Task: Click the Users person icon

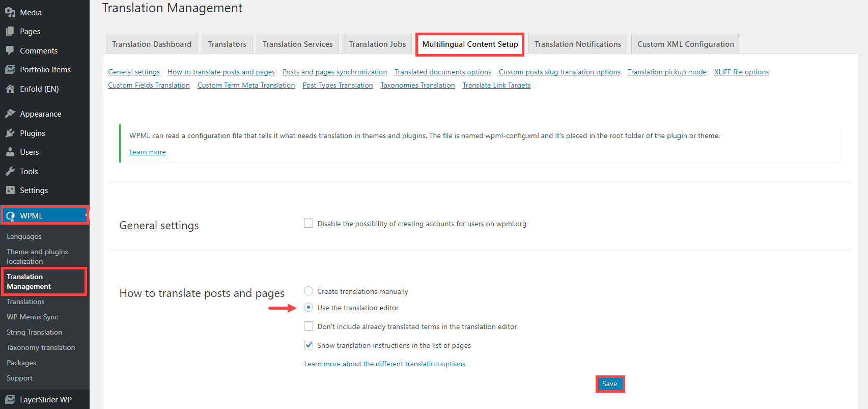Action: (x=10, y=152)
